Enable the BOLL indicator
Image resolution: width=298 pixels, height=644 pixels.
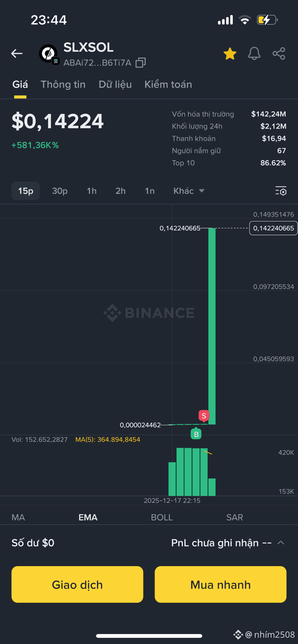[x=162, y=517]
